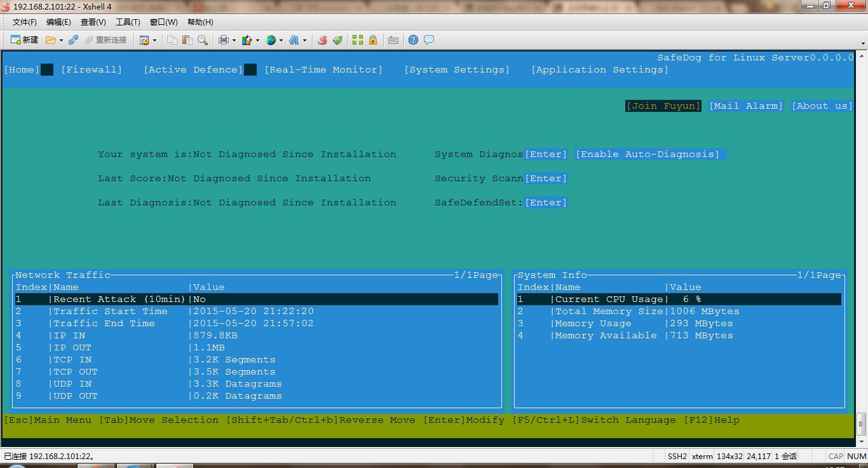Click the globe encoding icon

tap(271, 40)
